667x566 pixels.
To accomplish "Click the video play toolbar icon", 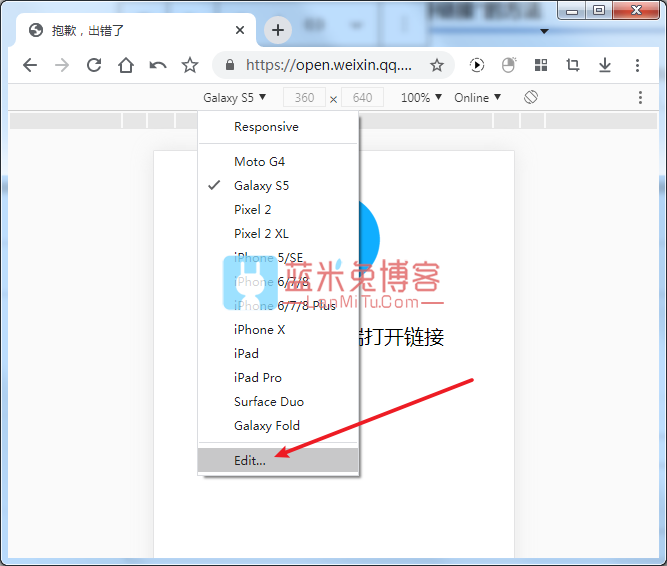I will click(x=477, y=65).
